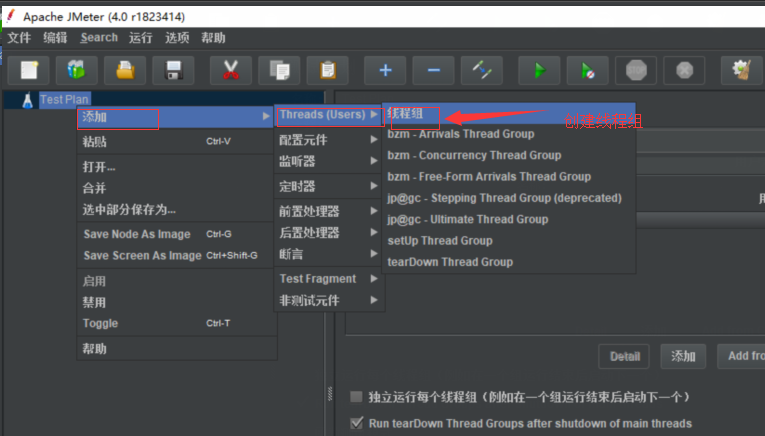Click the split-pane divider grip handle
The height and width of the screenshot is (436, 765).
(330, 394)
